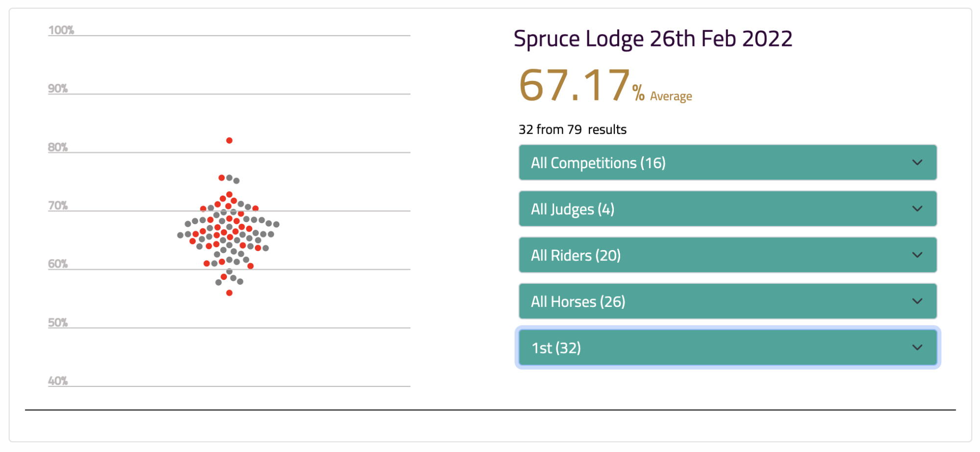
Task: Click the "32 from 79 results" text
Action: click(572, 129)
